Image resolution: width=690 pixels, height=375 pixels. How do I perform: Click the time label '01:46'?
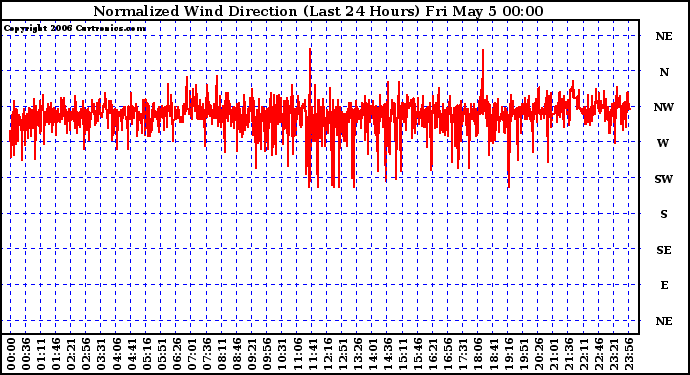point(56,354)
